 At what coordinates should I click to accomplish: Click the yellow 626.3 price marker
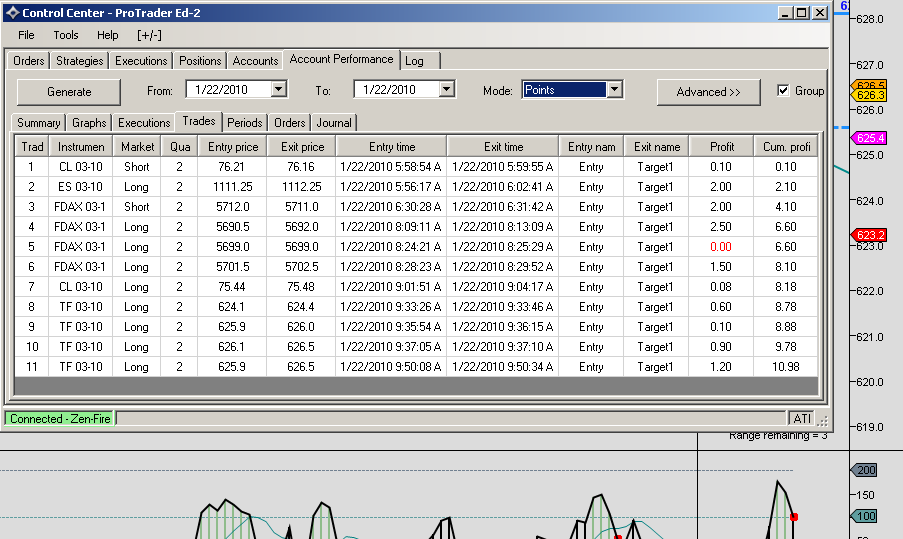(869, 95)
